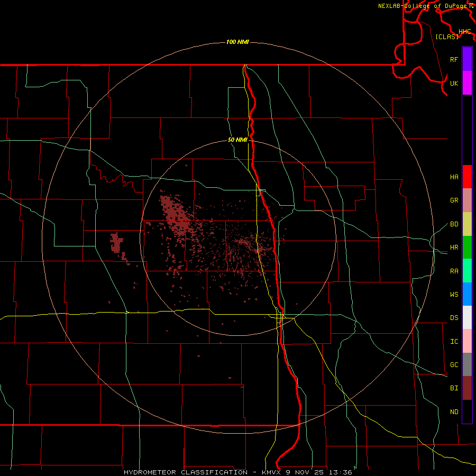Click the BD legend label

point(454,224)
